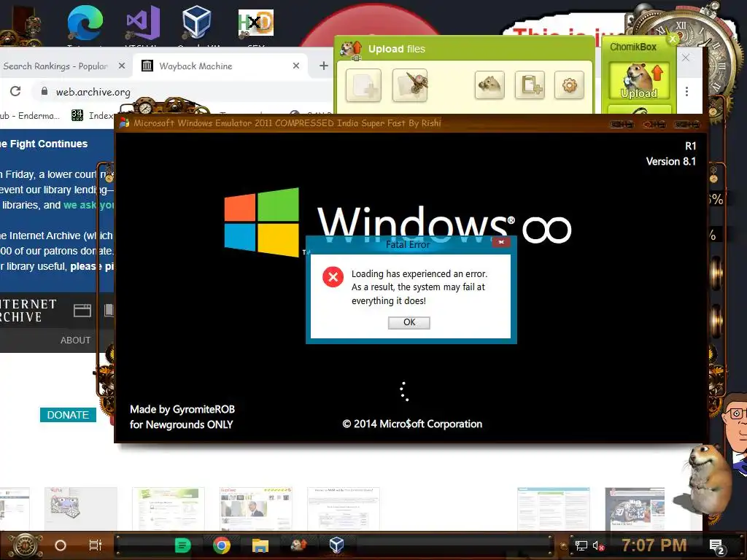The width and height of the screenshot is (747, 560).
Task: Click the DONATE button on Internet Archive
Action: click(x=68, y=415)
